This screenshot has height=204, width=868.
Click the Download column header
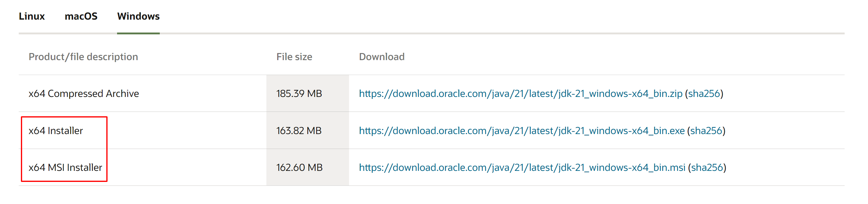tap(381, 57)
